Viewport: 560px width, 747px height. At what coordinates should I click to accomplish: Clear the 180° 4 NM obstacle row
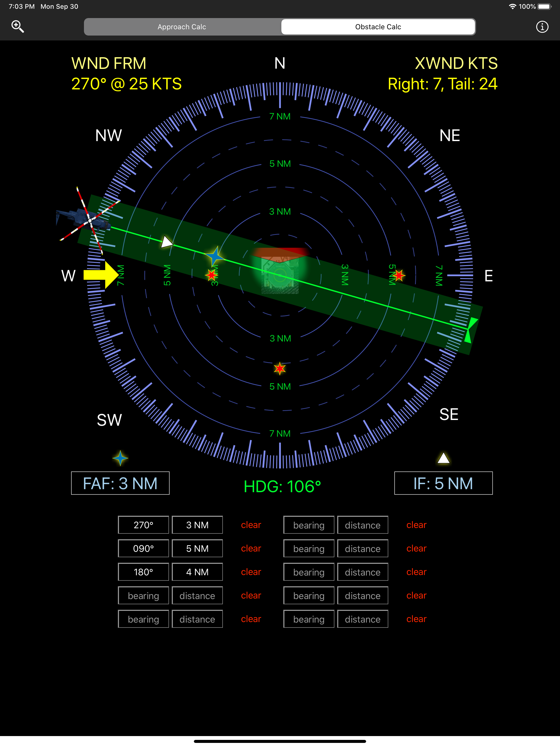click(x=251, y=572)
